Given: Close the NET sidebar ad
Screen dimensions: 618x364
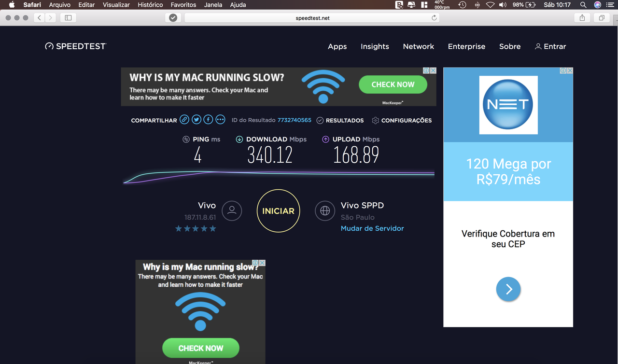Looking at the screenshot, I should pos(570,70).
